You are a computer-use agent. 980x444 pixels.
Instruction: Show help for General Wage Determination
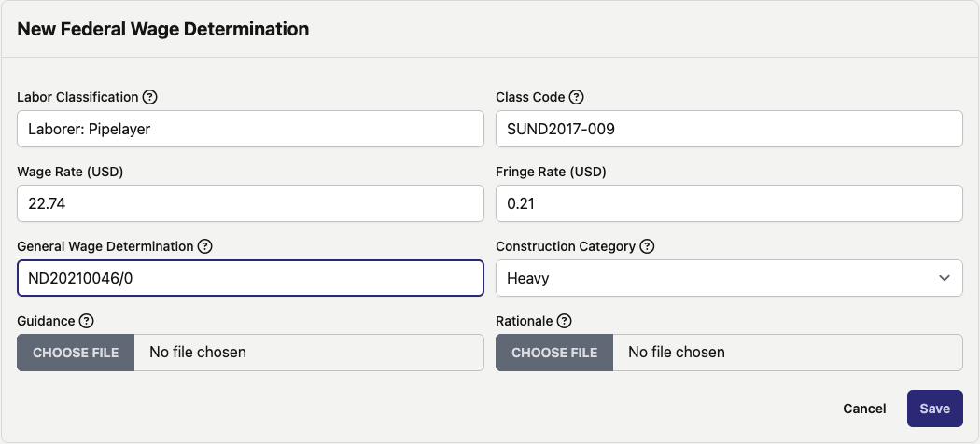point(205,246)
